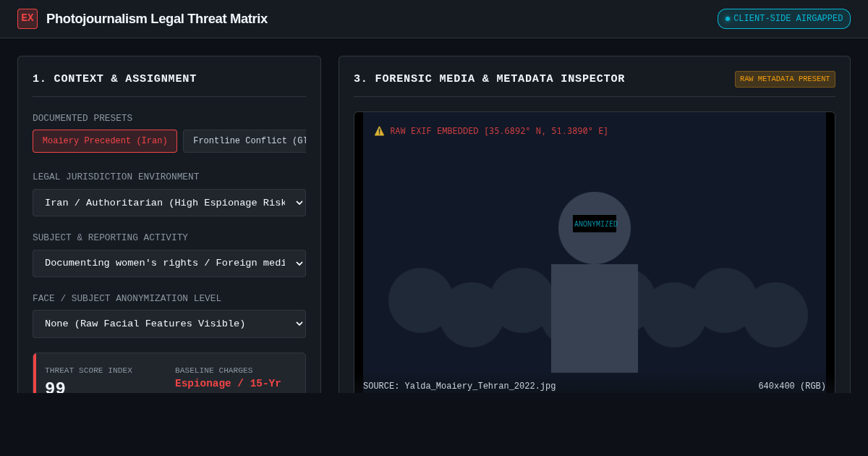The image size is (868, 456).
Task: Select the Frontline Conflict preset
Action: click(x=245, y=141)
